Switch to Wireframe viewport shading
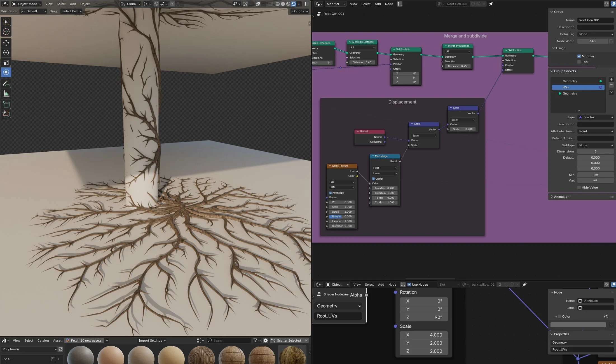Screen dimensions: 616x364 coord(278,4)
